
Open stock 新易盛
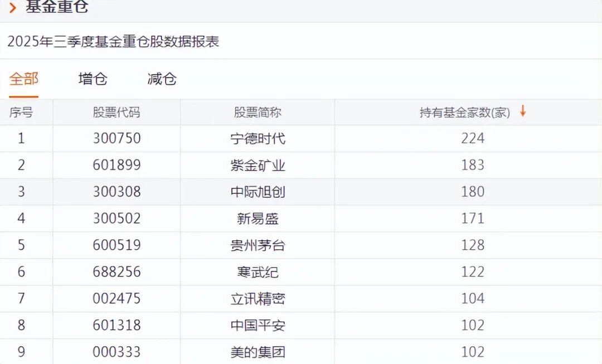pos(258,219)
